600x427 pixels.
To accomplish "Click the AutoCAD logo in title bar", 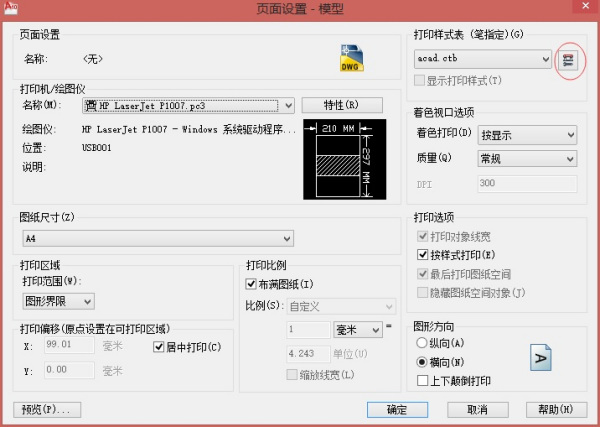I will click(10, 8).
